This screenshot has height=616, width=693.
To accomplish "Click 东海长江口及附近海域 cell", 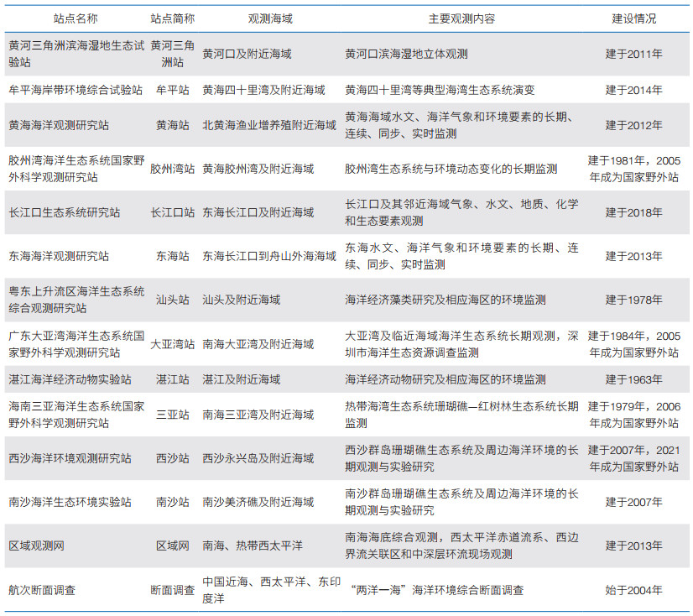I will 258,212.
